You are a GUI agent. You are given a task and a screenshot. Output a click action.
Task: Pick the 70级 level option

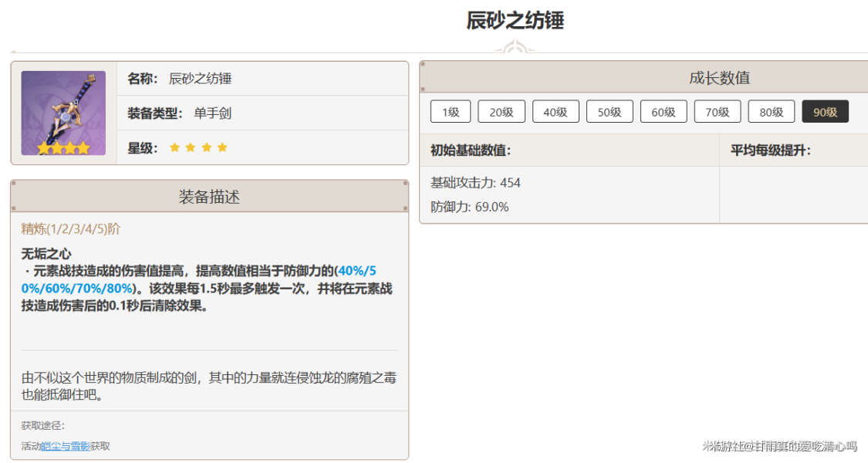coord(718,112)
